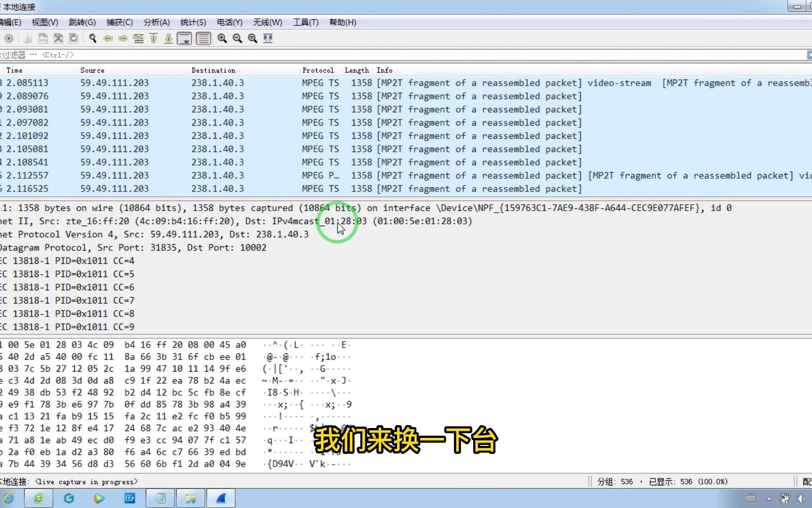
Task: Zoom out on packet text
Action: click(237, 39)
